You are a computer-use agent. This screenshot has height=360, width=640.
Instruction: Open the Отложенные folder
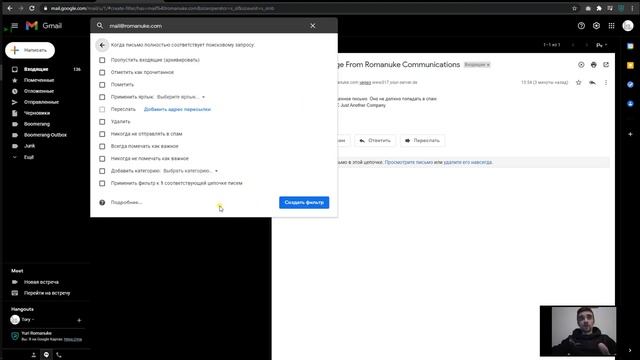[x=39, y=91]
